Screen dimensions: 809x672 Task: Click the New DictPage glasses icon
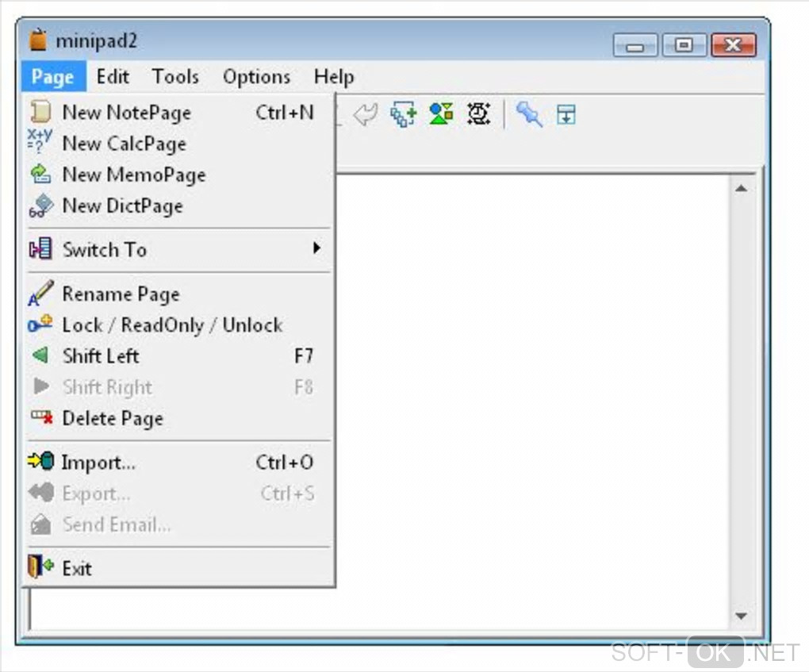[x=40, y=205]
